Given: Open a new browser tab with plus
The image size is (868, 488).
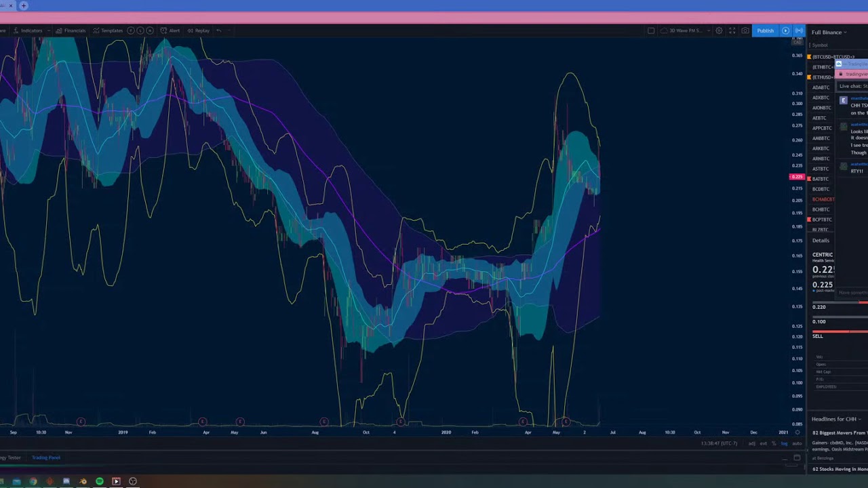Looking at the screenshot, I should tap(24, 5).
